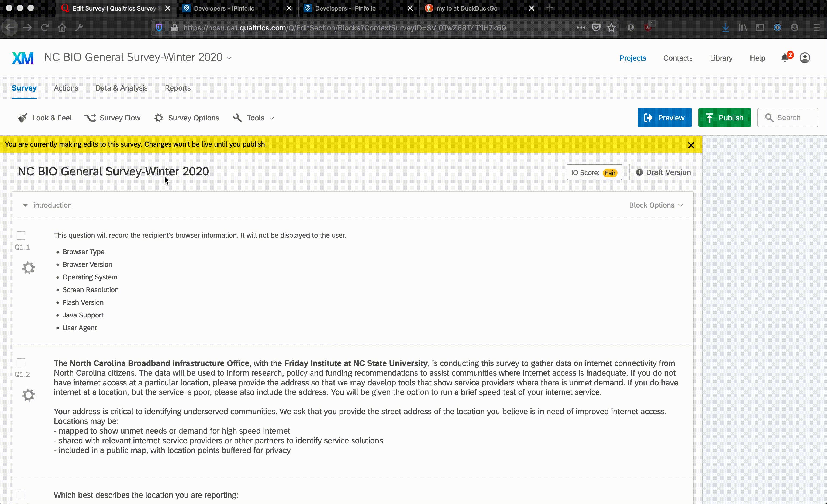827x504 pixels.
Task: Bookmark this page with star icon
Action: (x=612, y=27)
